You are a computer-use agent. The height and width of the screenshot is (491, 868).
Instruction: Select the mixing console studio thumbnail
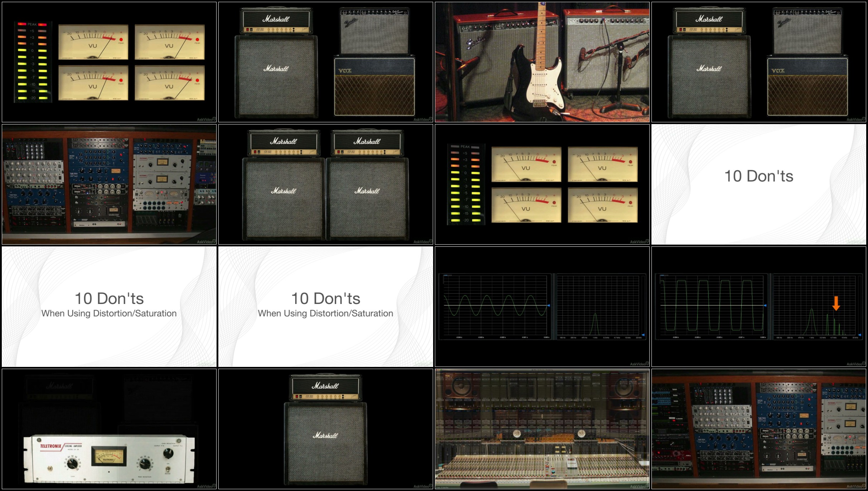point(542,429)
